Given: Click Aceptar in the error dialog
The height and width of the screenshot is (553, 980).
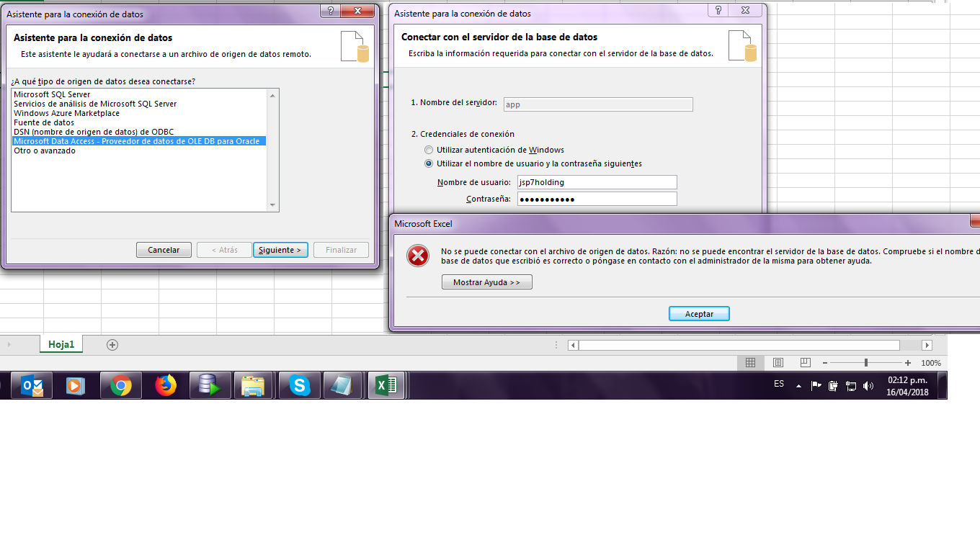Looking at the screenshot, I should click(x=699, y=314).
